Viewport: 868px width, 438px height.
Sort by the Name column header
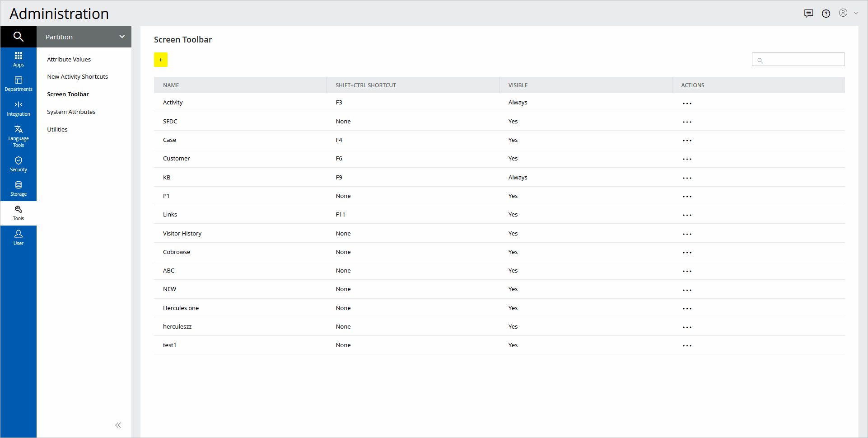pyautogui.click(x=171, y=85)
